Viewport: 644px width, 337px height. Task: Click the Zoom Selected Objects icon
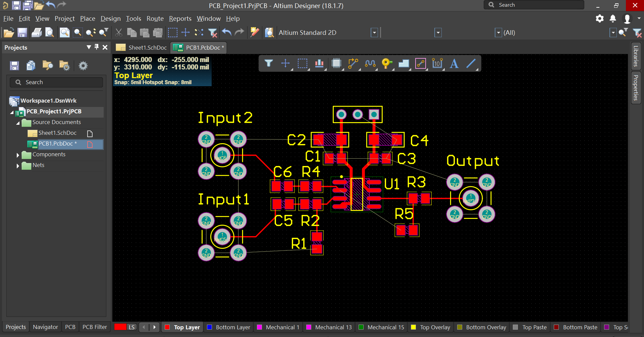(x=91, y=33)
